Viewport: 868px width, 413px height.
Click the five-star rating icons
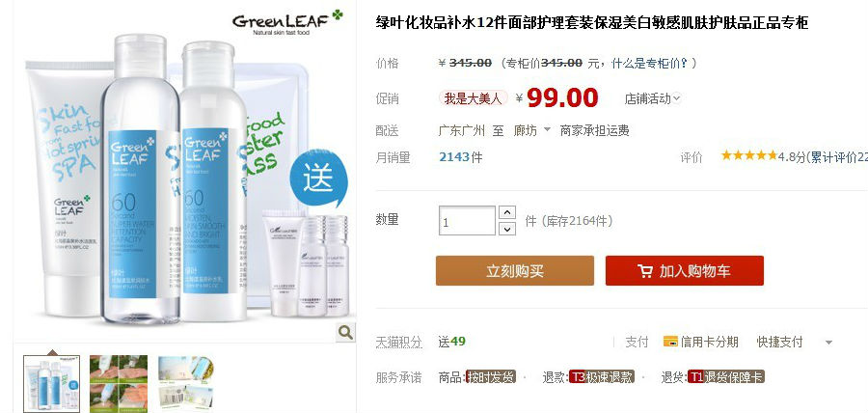pos(749,155)
